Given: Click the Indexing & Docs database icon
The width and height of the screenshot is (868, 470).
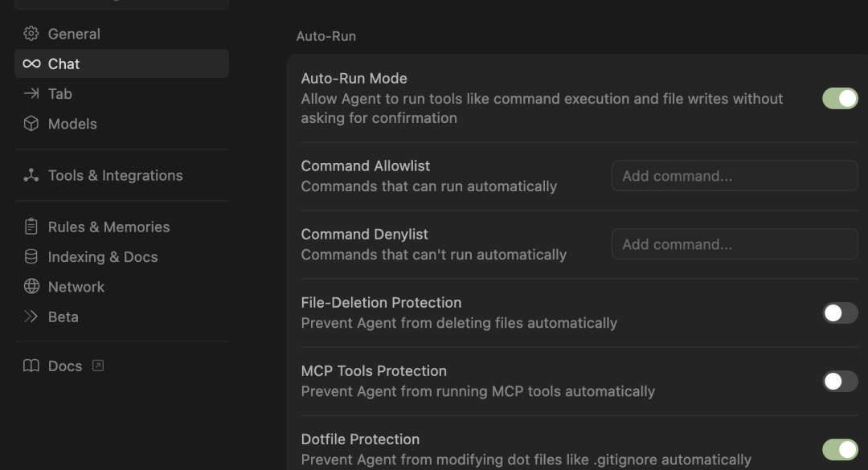Looking at the screenshot, I should 31,256.
